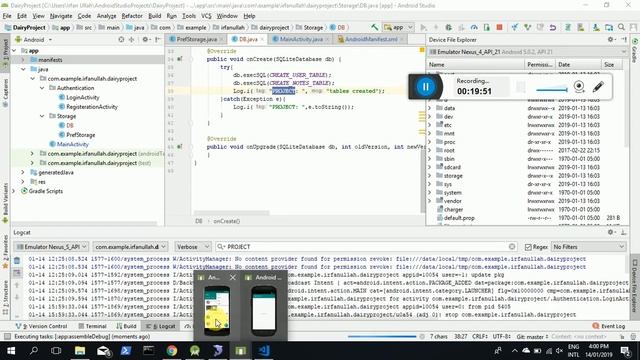Click the Profile app gauge icon
The width and height of the screenshot is (640, 360).
click(474, 27)
